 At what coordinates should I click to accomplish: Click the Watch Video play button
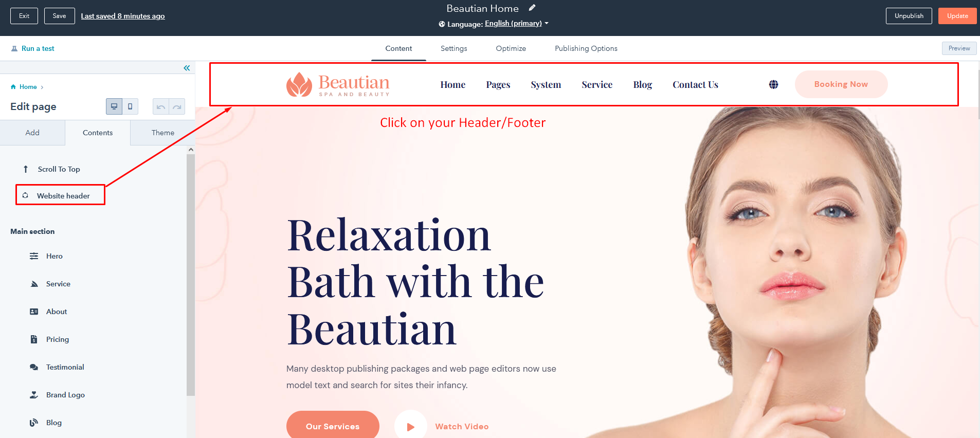(411, 426)
